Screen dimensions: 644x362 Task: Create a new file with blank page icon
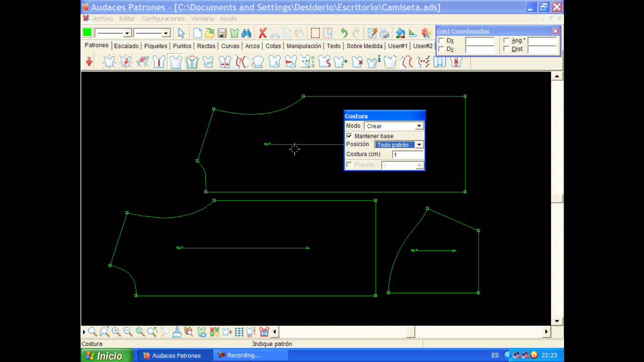tap(198, 33)
